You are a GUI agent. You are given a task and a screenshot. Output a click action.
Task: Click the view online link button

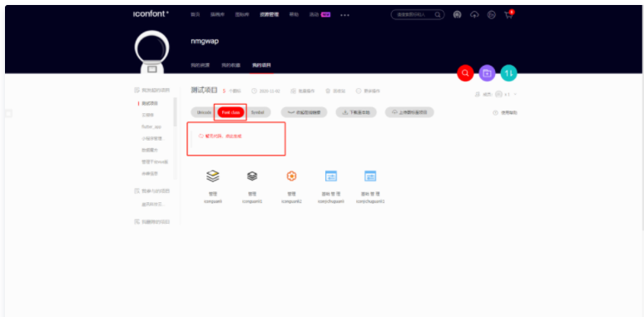[x=304, y=112]
